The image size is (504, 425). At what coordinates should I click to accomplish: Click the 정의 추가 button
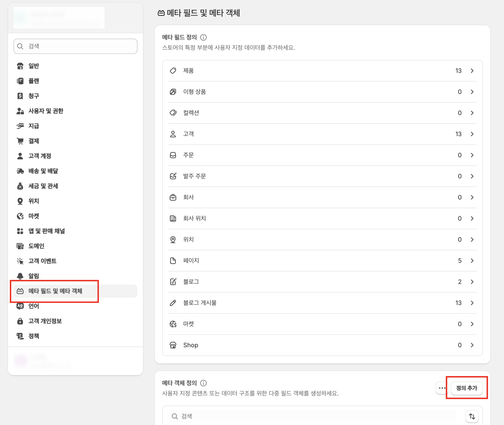coord(467,388)
